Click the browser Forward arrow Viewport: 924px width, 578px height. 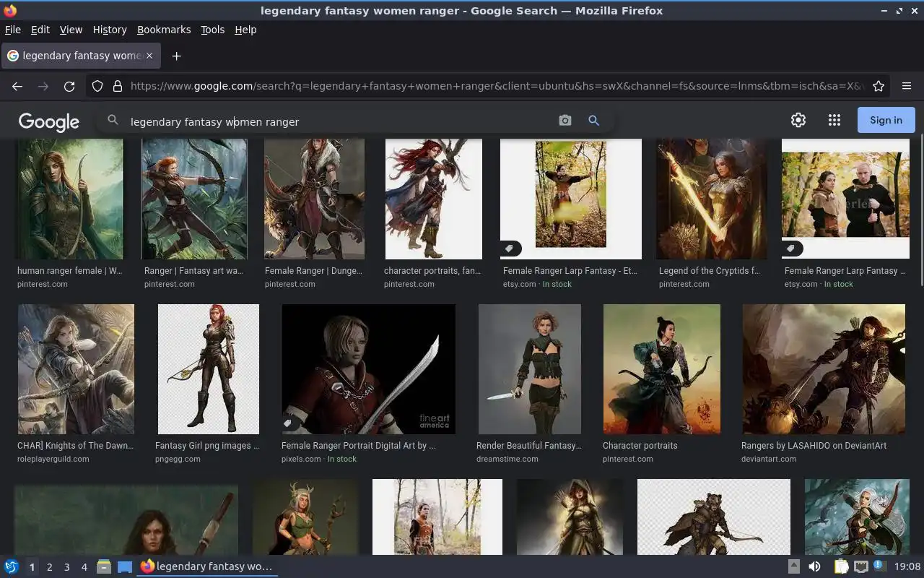(x=43, y=86)
